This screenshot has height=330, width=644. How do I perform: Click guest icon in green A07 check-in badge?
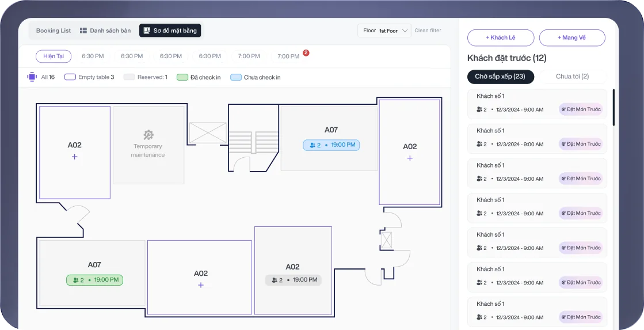point(75,280)
